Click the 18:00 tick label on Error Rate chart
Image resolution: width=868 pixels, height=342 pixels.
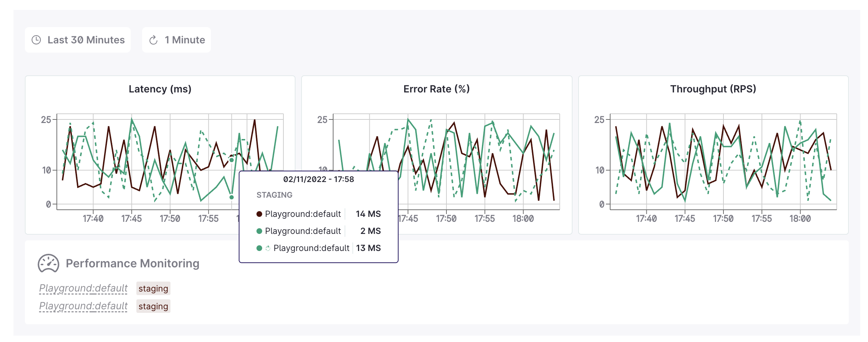(x=523, y=219)
